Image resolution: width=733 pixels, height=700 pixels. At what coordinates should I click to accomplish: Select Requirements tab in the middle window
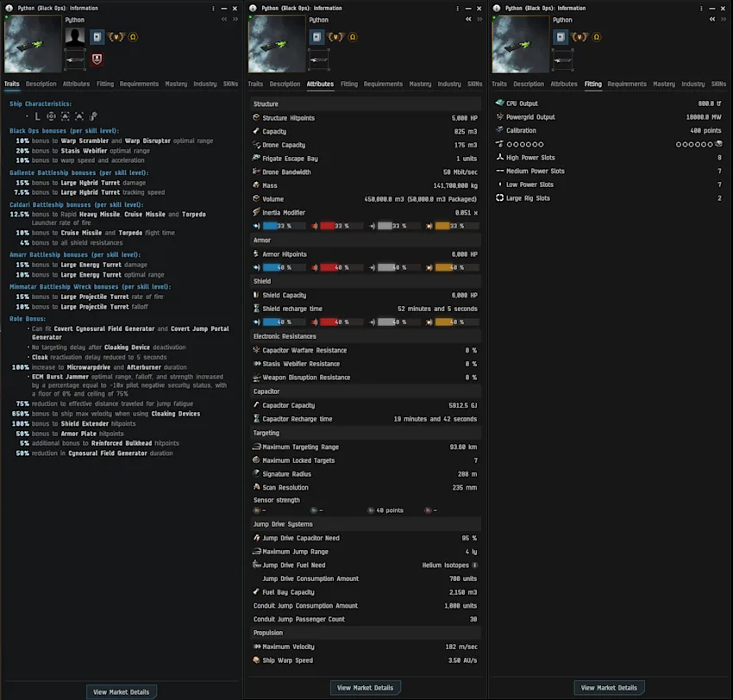[383, 84]
